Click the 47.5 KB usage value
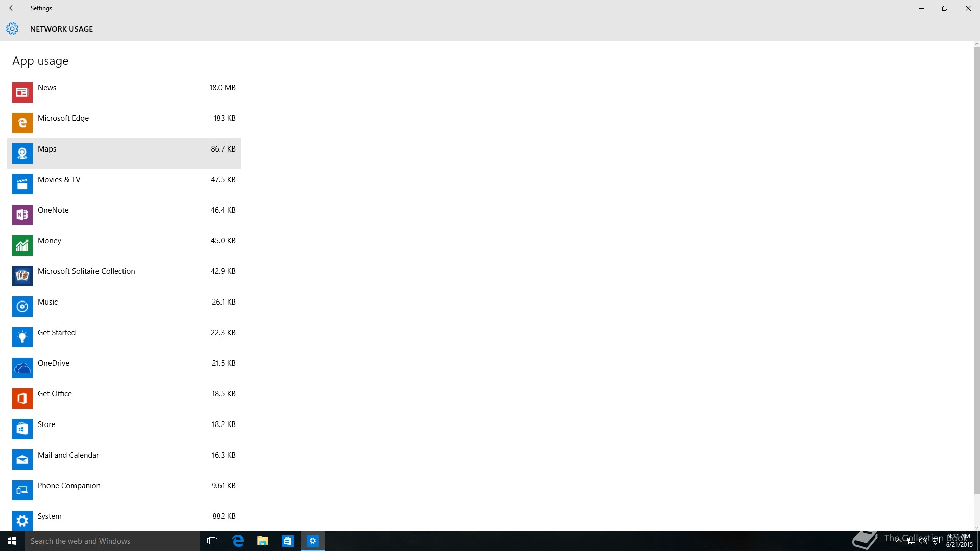The height and width of the screenshot is (551, 980). (224, 180)
